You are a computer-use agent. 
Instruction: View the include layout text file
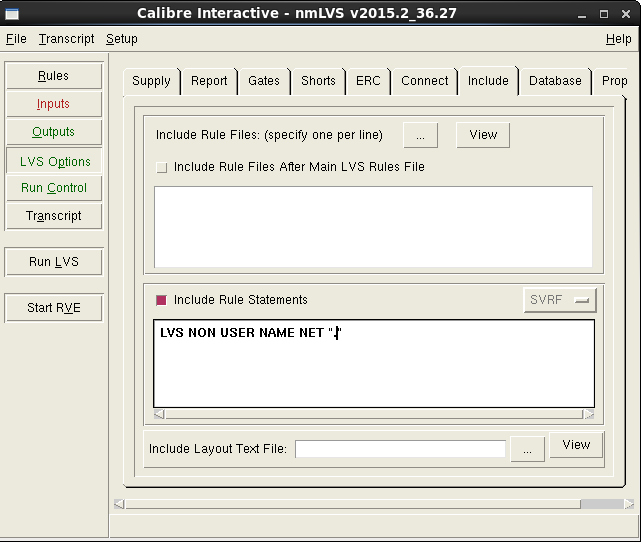(x=576, y=445)
